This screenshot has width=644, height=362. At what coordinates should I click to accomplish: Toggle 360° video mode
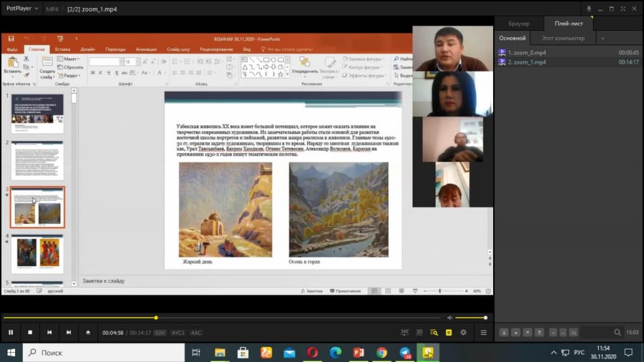(405, 332)
